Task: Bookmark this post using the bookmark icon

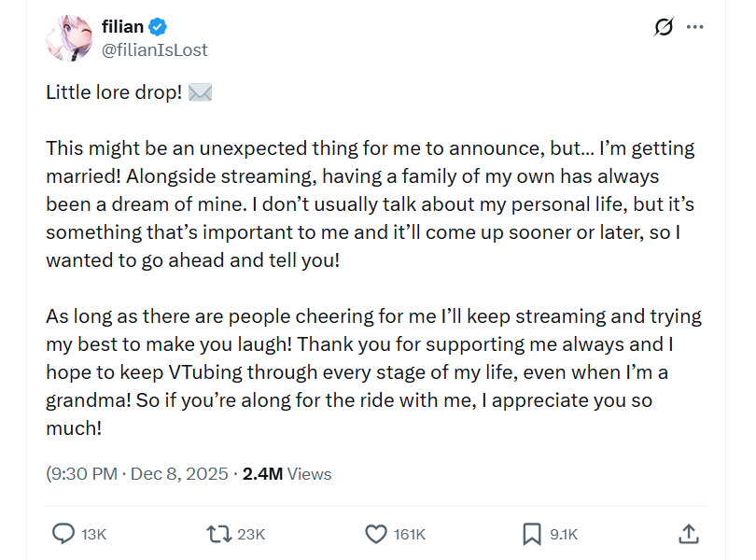Action: point(531,534)
